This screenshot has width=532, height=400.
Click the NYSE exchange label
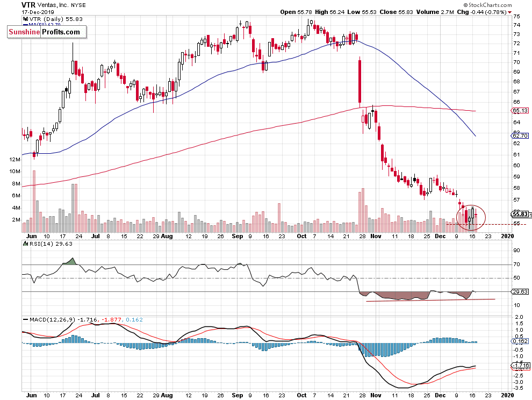pos(78,5)
